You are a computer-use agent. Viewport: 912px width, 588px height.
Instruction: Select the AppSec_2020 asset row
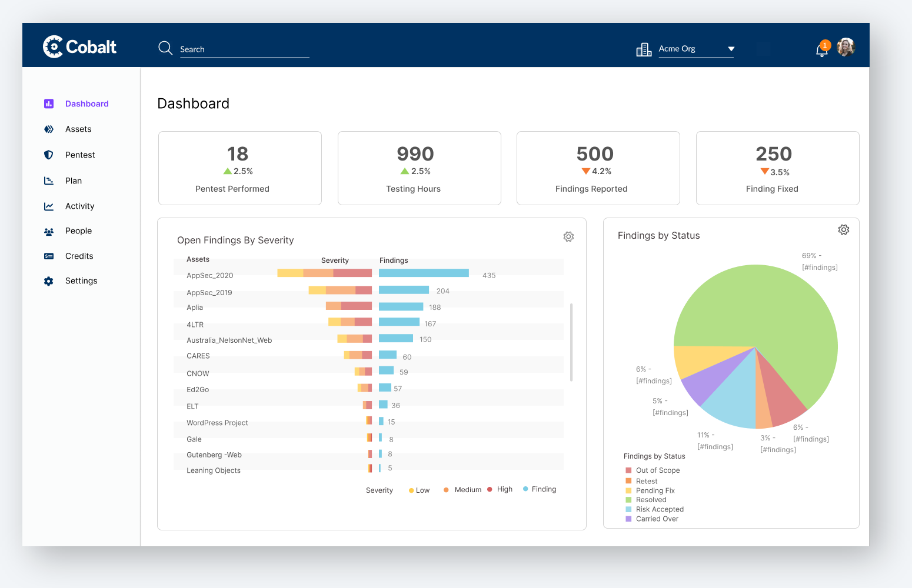(368, 275)
